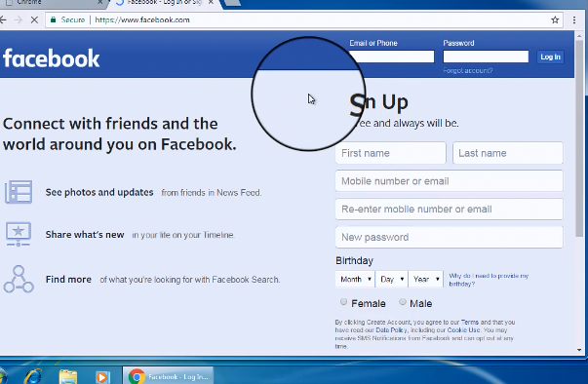Switch to the Facebook Log In tab
Screen dimensions: 588x384
click(x=164, y=3)
